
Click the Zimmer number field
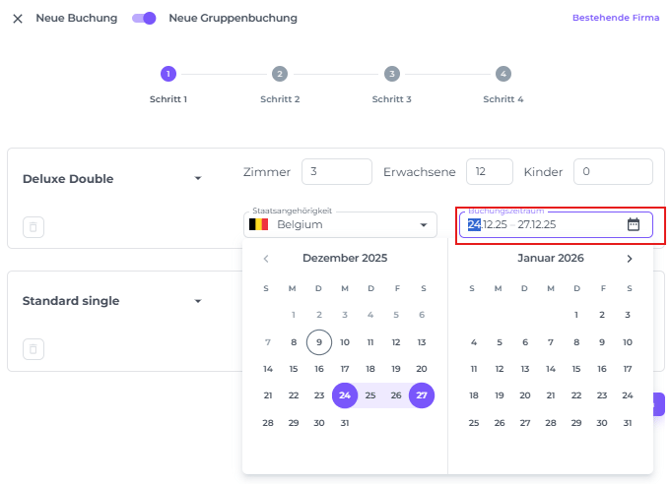[x=336, y=172]
